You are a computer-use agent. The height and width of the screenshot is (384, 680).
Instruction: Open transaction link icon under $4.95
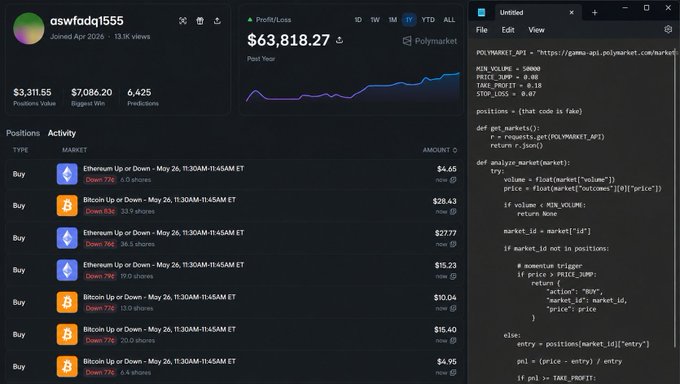click(x=453, y=373)
